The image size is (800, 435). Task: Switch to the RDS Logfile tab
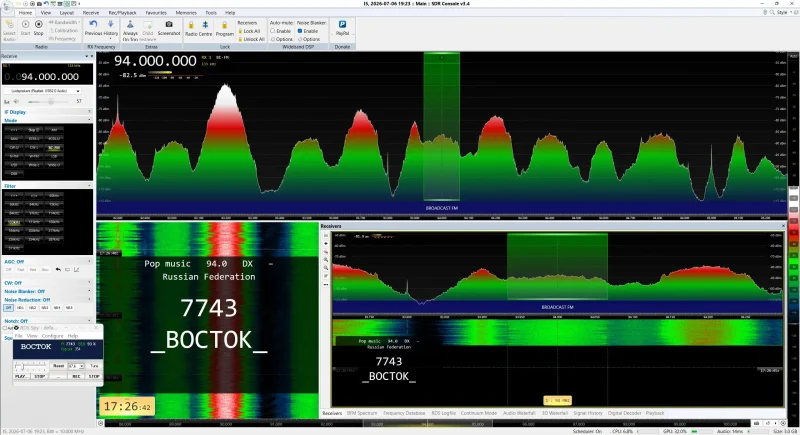click(443, 413)
